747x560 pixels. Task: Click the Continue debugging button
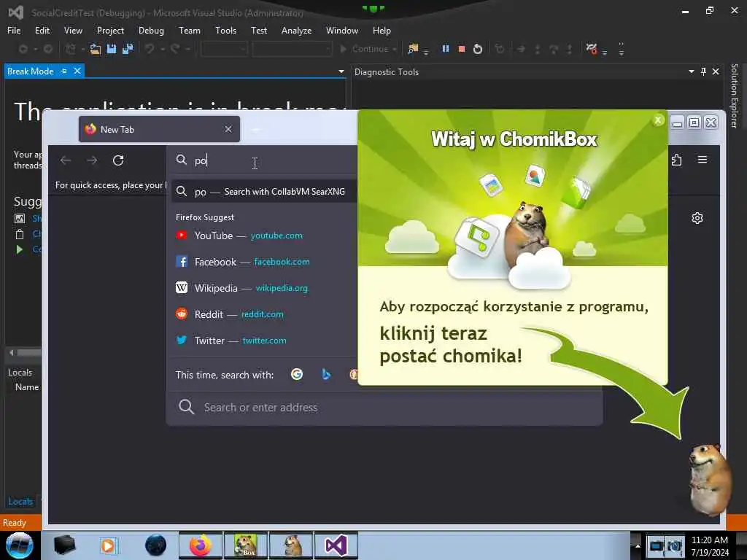click(x=365, y=49)
